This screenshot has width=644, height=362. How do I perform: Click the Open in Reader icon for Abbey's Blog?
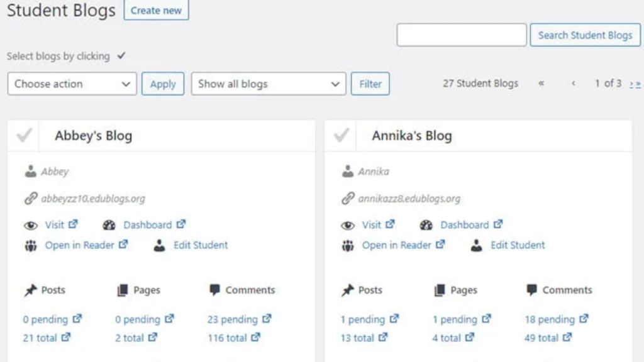tap(30, 245)
